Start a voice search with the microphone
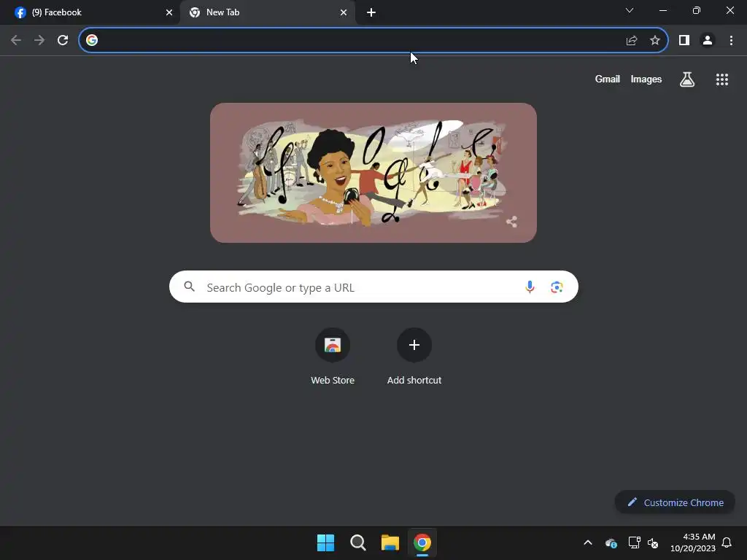Screen dimensions: 747x560 click(x=530, y=287)
